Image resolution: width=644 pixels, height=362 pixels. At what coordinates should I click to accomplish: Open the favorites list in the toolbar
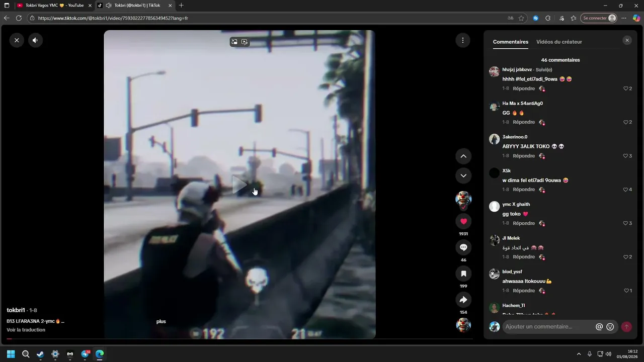[x=574, y=18]
